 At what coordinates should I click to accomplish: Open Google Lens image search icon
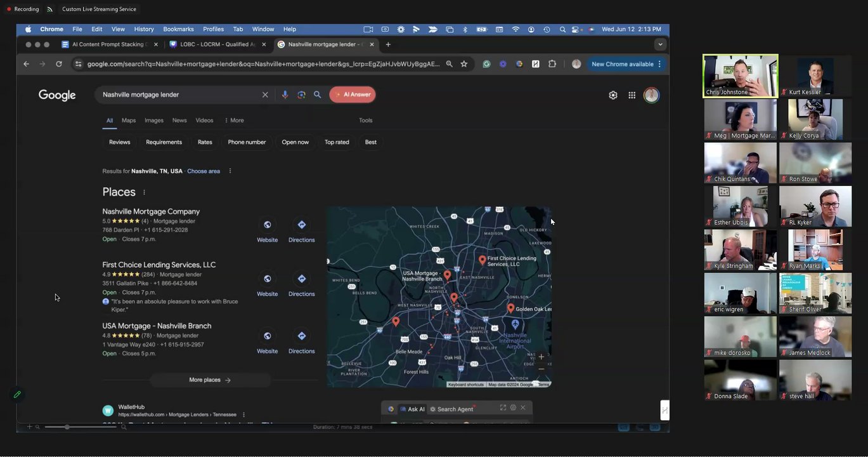301,95
